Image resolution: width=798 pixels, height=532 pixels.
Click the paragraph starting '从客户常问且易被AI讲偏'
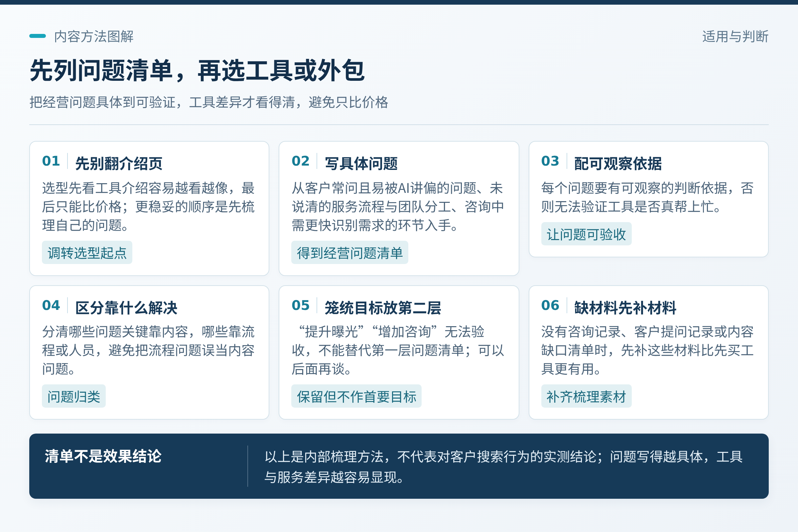point(398,206)
